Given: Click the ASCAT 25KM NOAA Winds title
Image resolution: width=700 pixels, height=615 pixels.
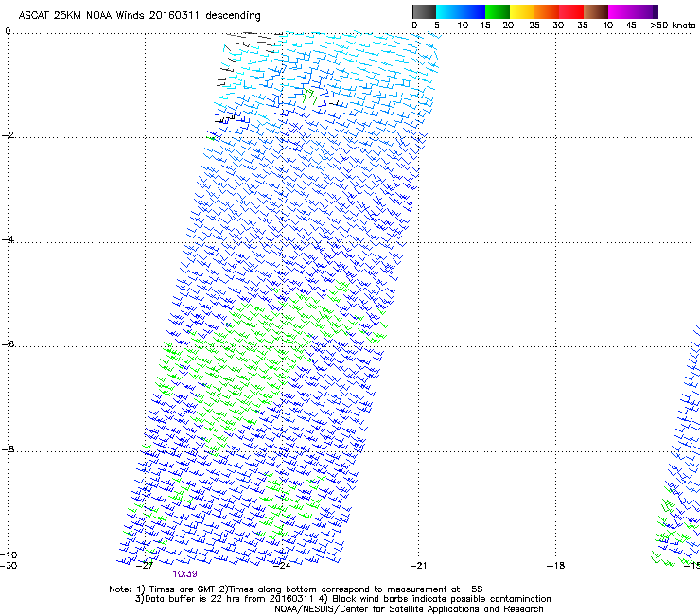Looking at the screenshot, I should [x=139, y=15].
